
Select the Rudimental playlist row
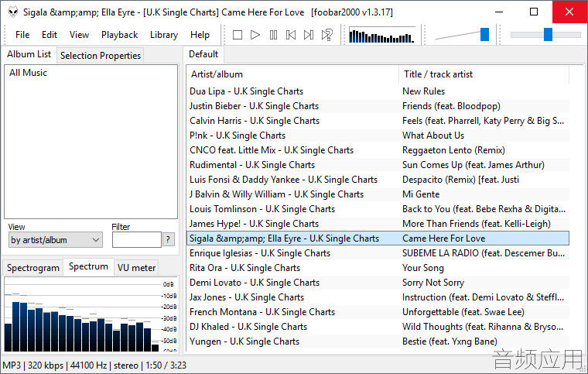378,165
